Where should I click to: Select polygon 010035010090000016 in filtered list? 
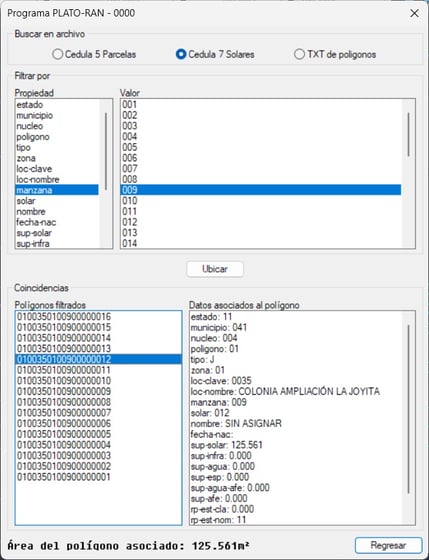pyautogui.click(x=99, y=316)
